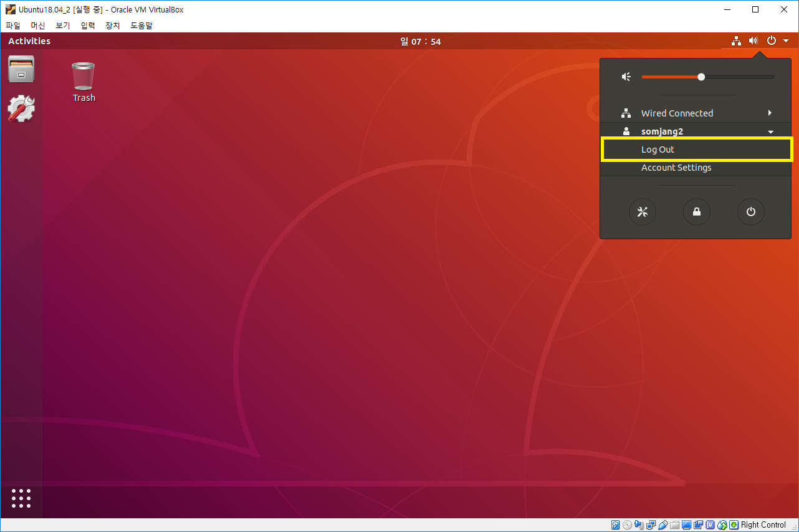
Task: Click the audio status bar icon
Action: (x=639, y=525)
